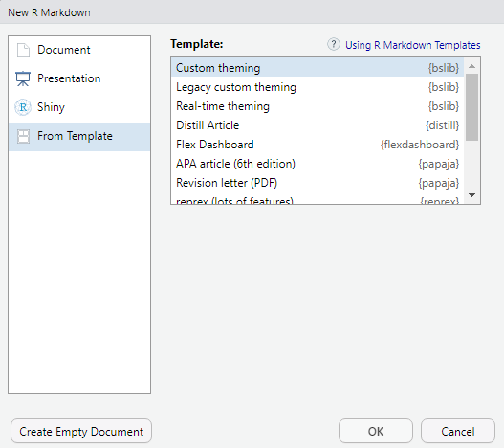Screen dimensions: 504x448
Task: Click the Shiny R logo icon
Action: pyautogui.click(x=23, y=107)
